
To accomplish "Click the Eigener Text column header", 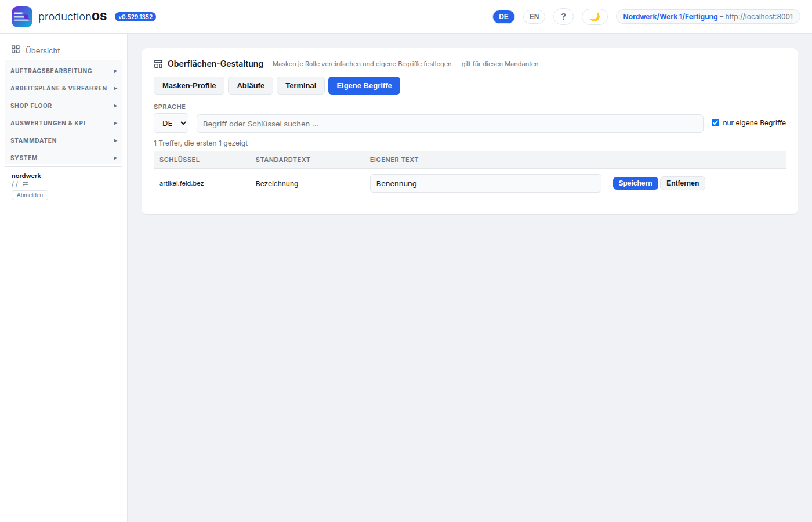I will click(394, 159).
